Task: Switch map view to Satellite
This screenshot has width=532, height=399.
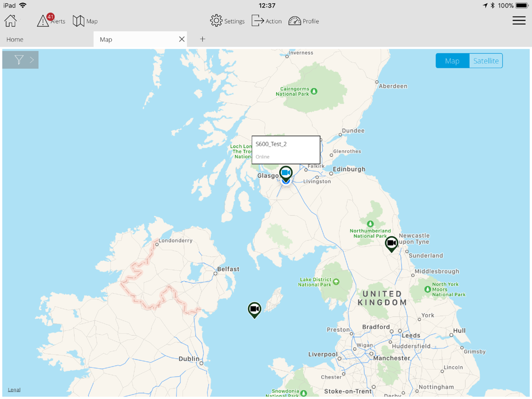Action: pos(486,61)
